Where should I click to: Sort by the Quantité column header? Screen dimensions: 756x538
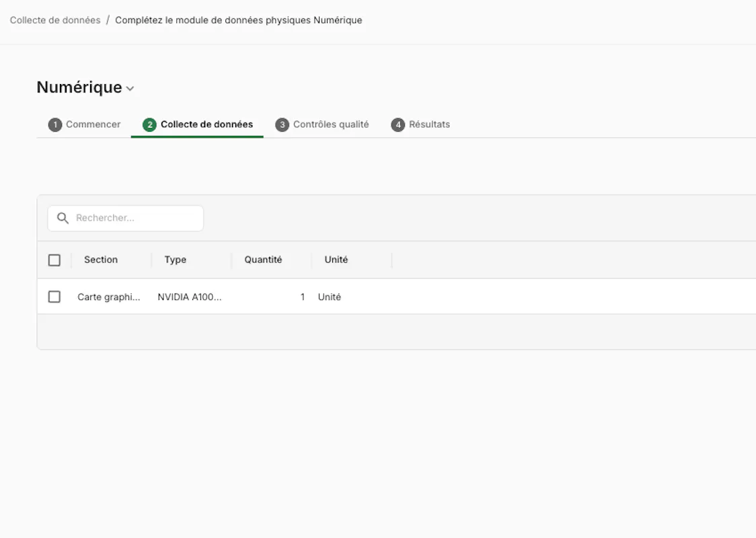coord(263,260)
